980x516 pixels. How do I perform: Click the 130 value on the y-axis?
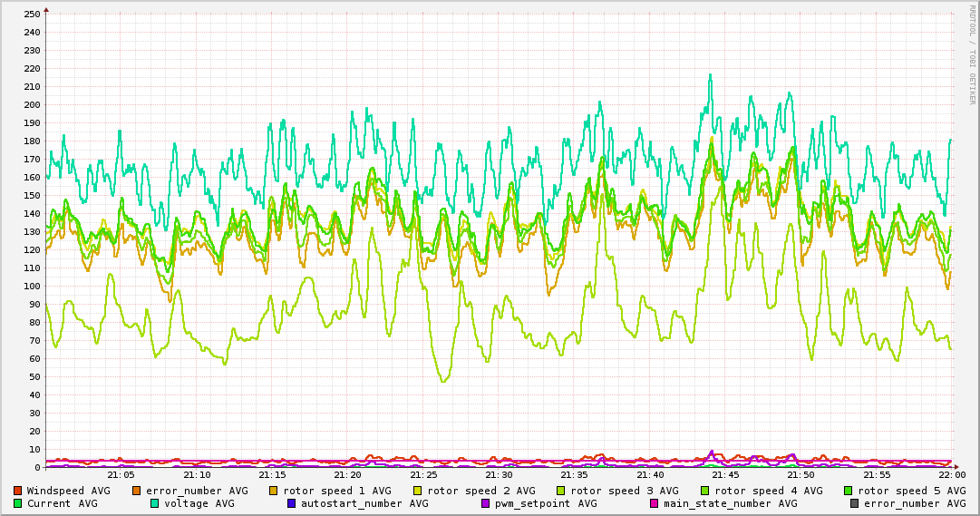(32, 232)
